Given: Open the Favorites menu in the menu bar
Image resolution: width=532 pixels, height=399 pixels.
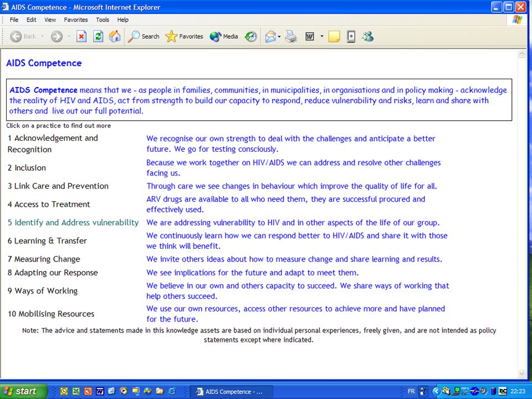Looking at the screenshot, I should coord(76,20).
